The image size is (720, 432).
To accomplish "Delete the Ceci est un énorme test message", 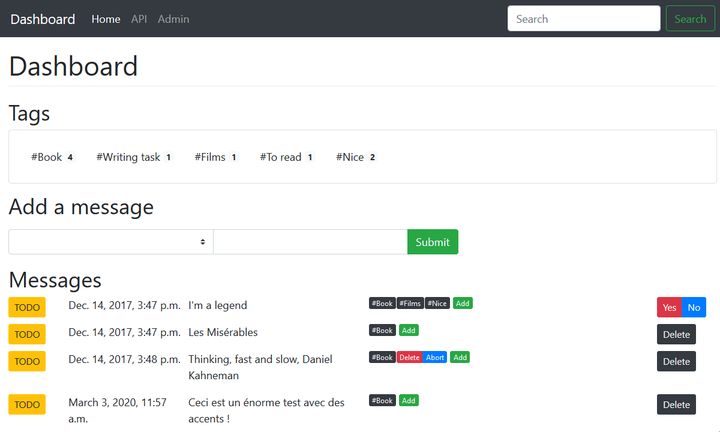I will 676,404.
